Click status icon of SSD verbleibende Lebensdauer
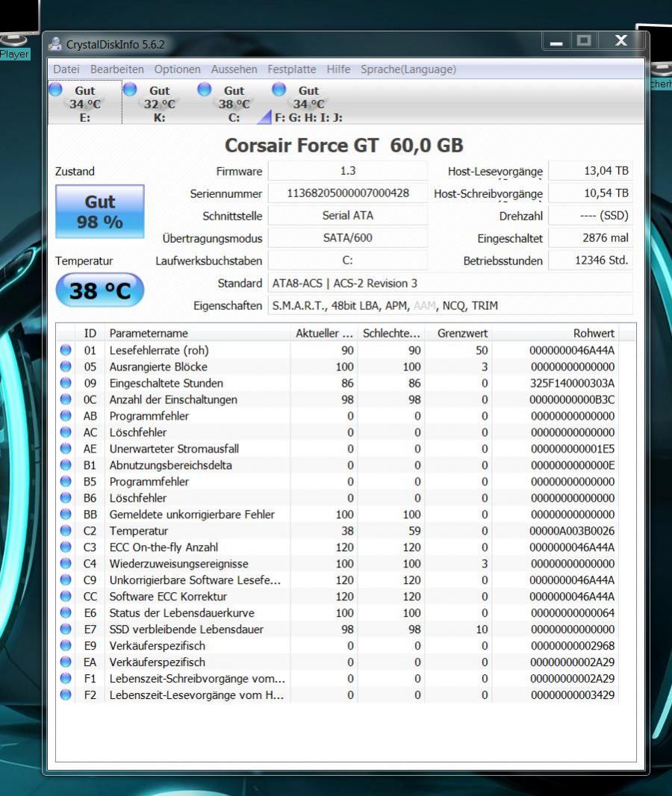The height and width of the screenshot is (796, 672). [66, 629]
